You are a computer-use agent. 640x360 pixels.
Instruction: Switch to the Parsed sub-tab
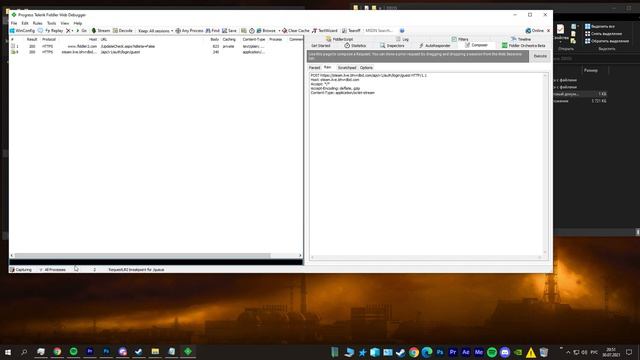tap(314, 68)
